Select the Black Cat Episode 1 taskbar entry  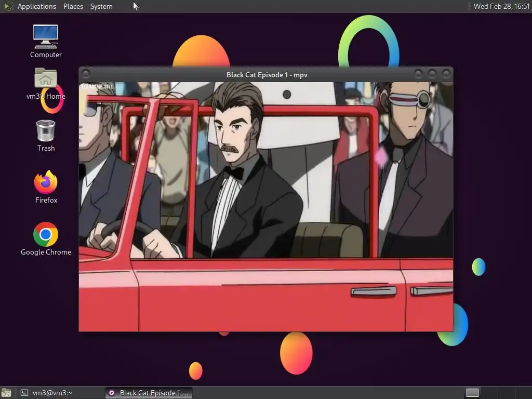coord(149,393)
